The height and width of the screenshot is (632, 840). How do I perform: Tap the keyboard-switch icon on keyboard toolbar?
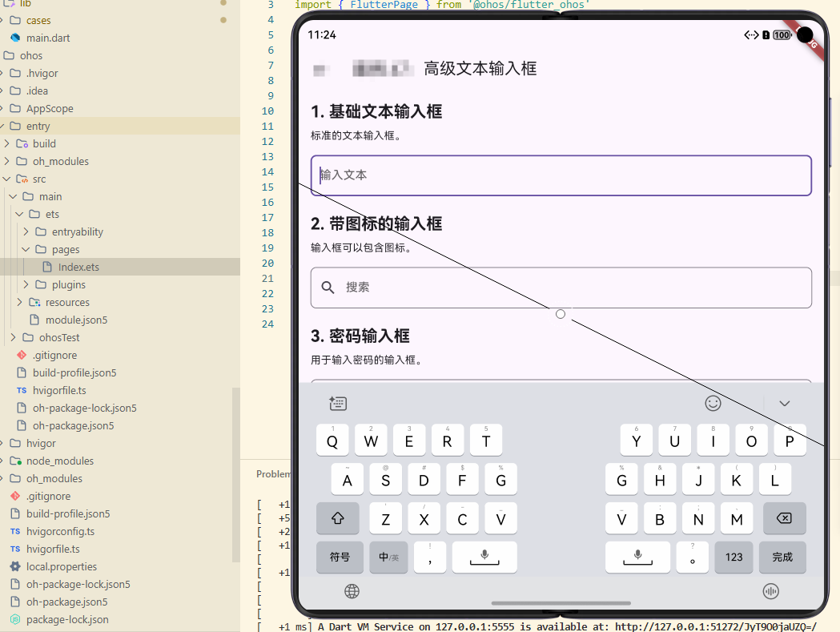tap(338, 403)
